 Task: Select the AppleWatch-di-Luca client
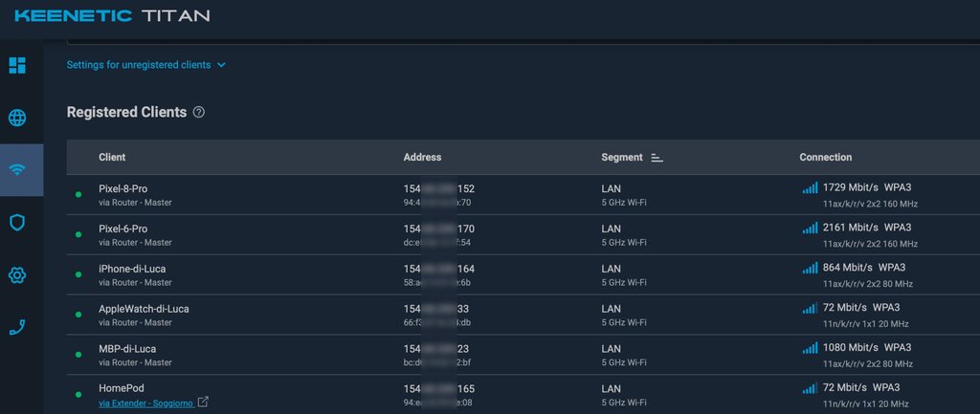(145, 309)
